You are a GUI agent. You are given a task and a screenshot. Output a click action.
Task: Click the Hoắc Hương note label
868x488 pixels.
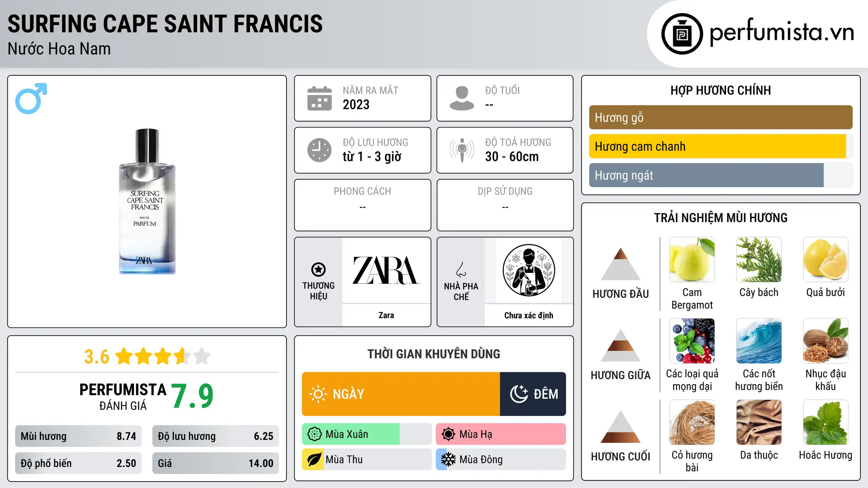[826, 455]
